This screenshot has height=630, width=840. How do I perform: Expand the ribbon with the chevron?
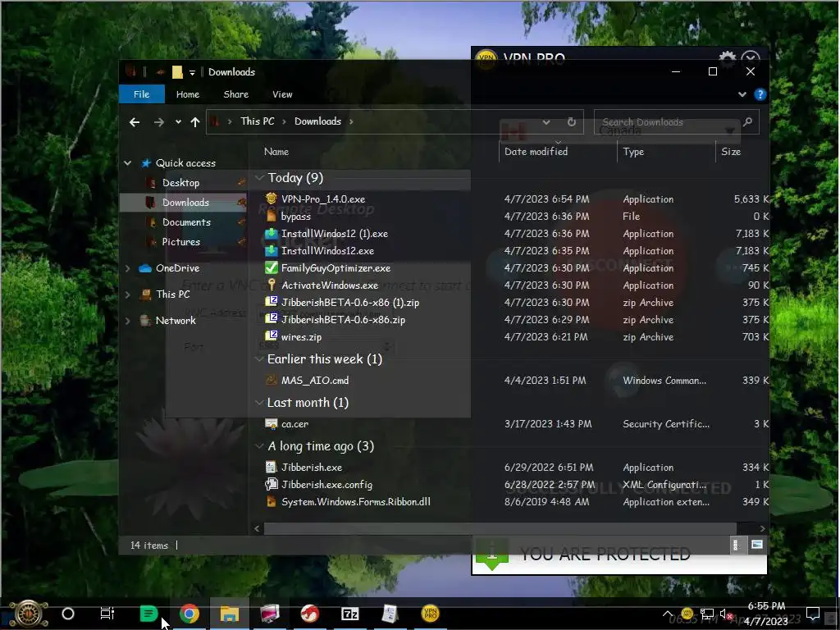742,94
